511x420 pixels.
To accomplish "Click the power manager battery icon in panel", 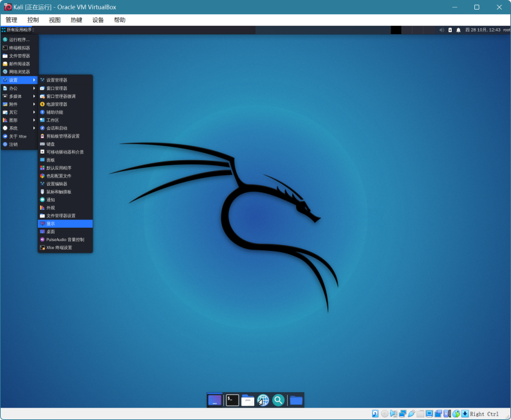I will (450, 30).
